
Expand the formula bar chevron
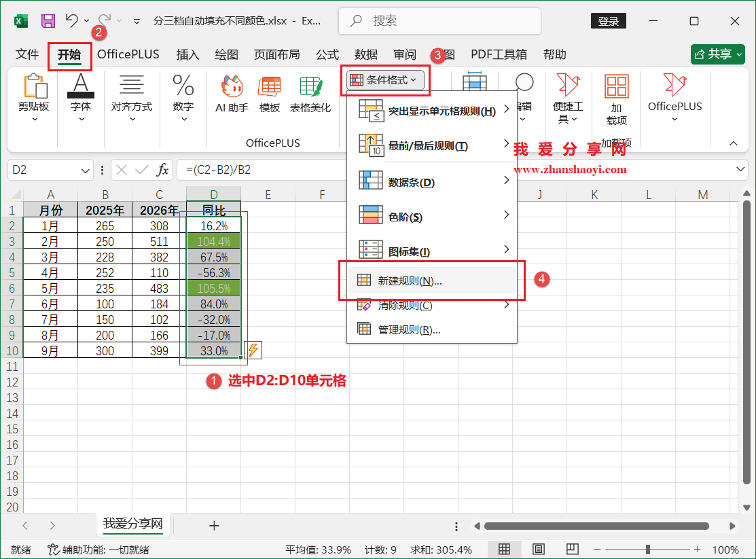click(x=740, y=169)
